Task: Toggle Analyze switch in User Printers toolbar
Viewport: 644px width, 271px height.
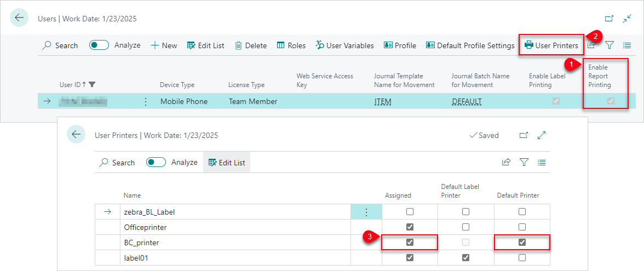Action: point(156,163)
